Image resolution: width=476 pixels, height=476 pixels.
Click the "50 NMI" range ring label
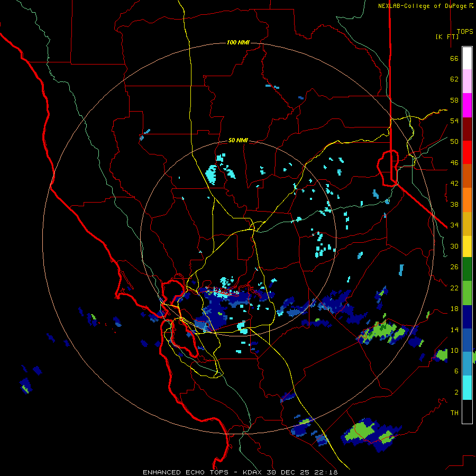pyautogui.click(x=238, y=140)
